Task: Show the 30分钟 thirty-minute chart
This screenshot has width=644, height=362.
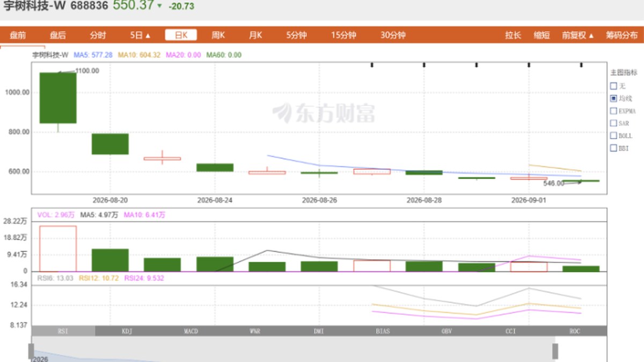Action: 393,35
